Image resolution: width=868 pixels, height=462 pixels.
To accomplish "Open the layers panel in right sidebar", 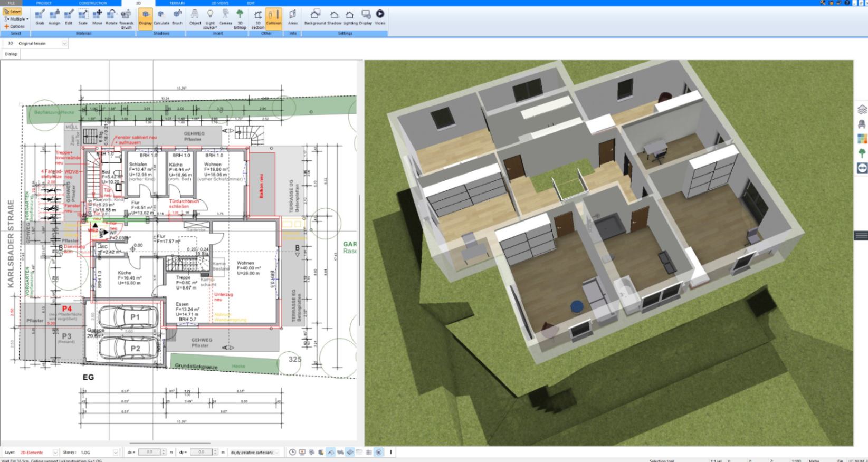I will click(x=862, y=109).
